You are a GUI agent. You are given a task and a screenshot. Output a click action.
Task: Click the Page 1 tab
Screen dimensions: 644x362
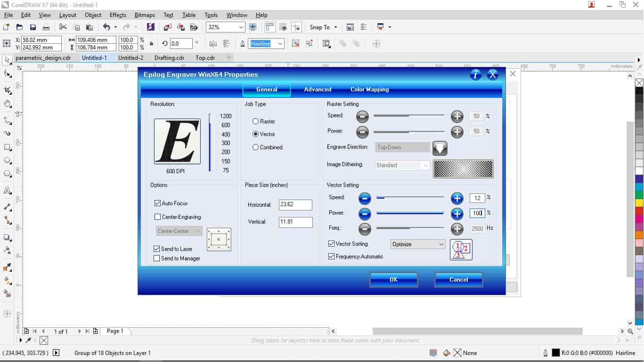(115, 331)
